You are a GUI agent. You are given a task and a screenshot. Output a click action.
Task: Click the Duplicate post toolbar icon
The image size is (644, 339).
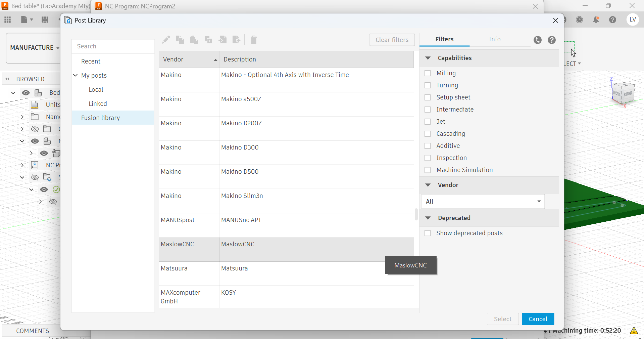[x=208, y=40]
